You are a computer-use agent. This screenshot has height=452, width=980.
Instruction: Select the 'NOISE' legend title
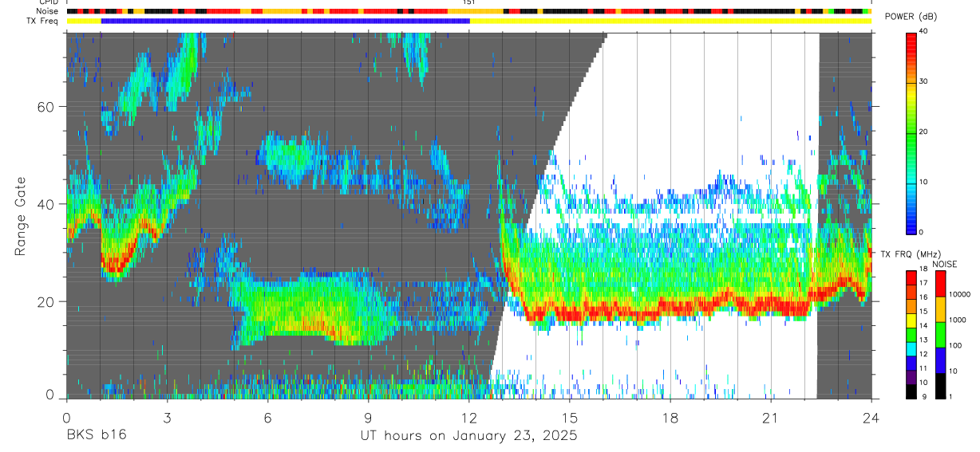[x=946, y=264]
